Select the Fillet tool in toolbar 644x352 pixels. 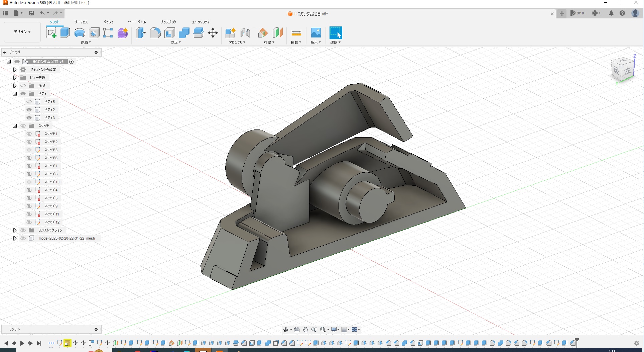click(155, 33)
